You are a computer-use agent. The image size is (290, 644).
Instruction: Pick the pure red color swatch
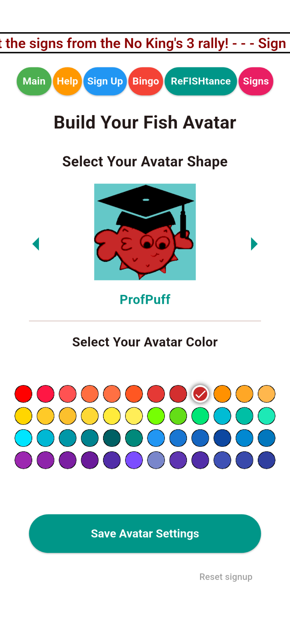tap(23, 394)
